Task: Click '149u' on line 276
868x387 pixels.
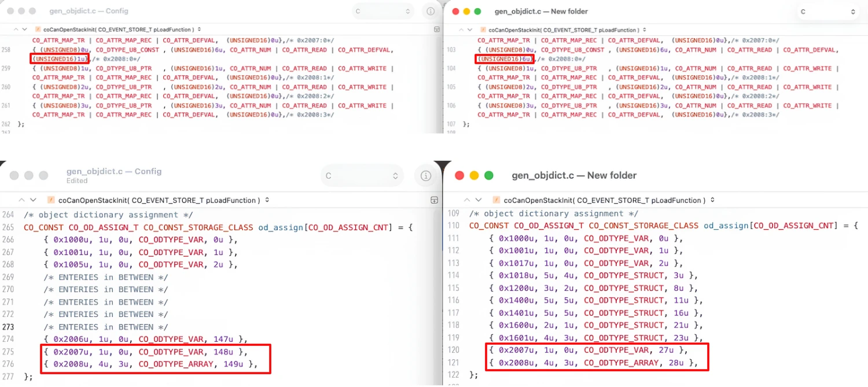Action: pos(233,364)
